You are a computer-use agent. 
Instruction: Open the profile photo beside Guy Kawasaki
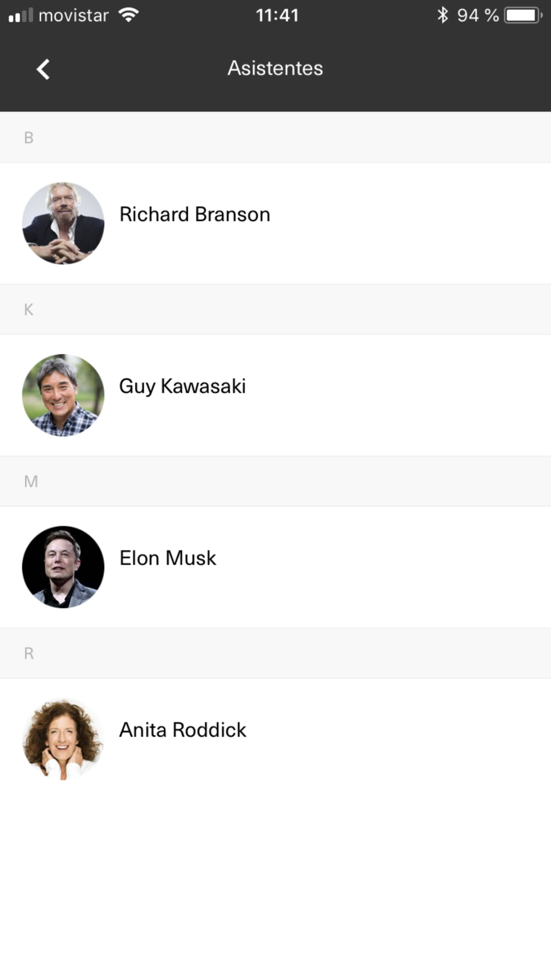[63, 395]
